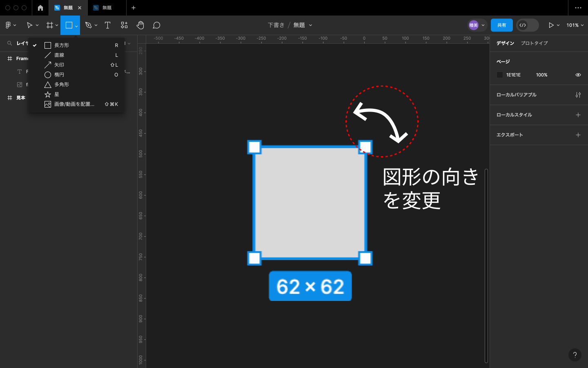Screen dimensions: 588x368
Task: Select the Pen tool
Action: pos(88,25)
